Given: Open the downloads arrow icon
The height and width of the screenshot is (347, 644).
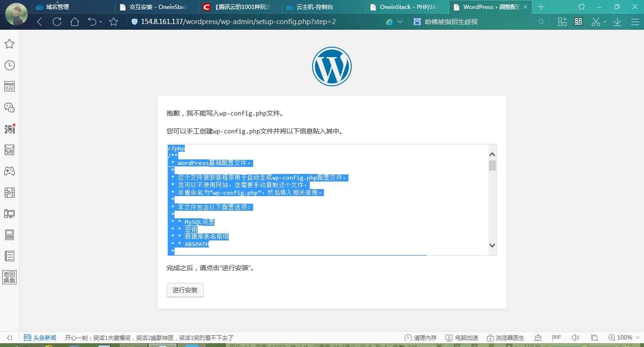Looking at the screenshot, I should [x=617, y=22].
